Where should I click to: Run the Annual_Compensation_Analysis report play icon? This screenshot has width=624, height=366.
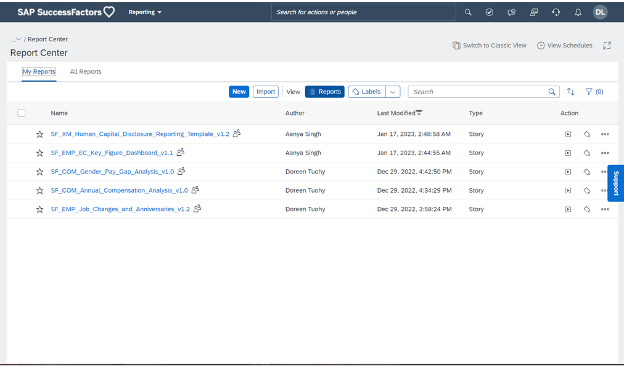568,190
